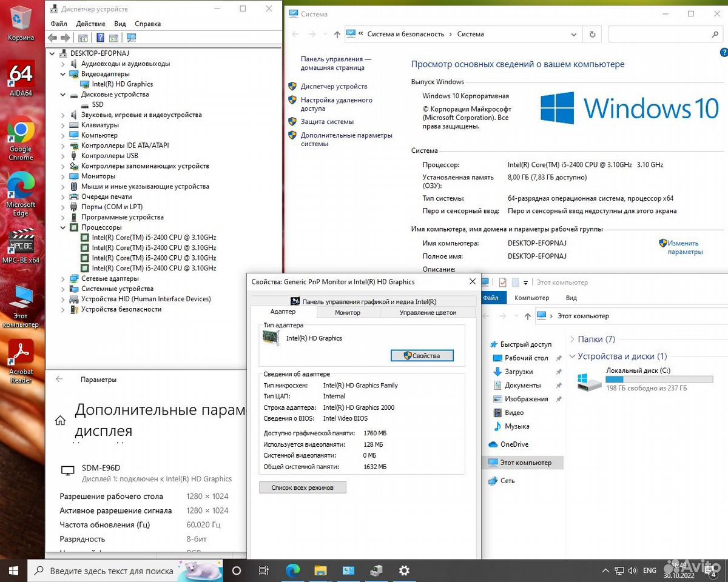Collapse the Видеоадаптеры node

(x=63, y=74)
